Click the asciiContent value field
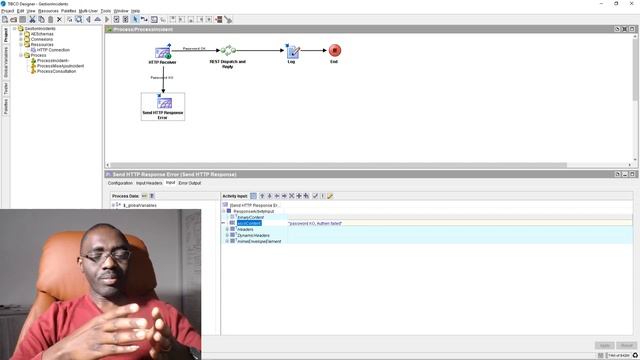The image size is (640, 360). (460, 223)
